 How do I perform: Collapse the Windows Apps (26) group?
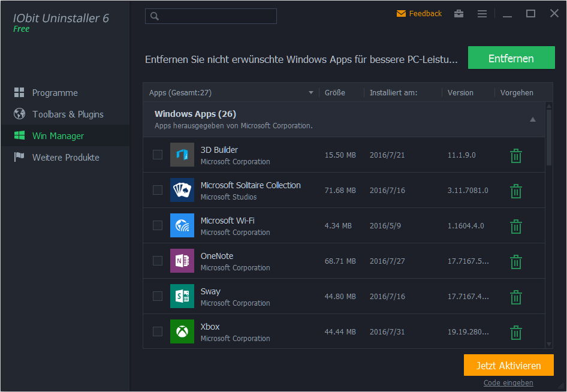coord(532,119)
